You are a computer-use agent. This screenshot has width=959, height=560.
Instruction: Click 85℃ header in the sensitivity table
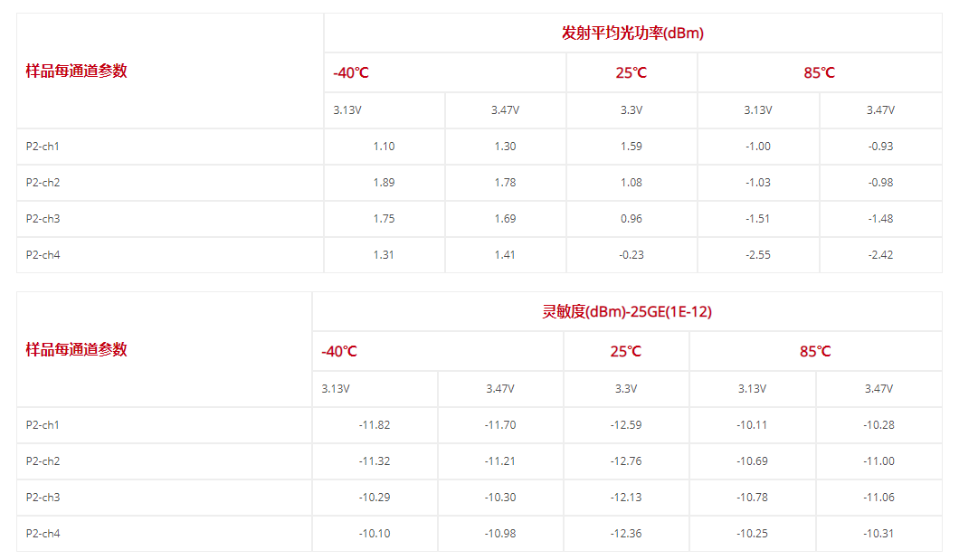pyautogui.click(x=815, y=351)
